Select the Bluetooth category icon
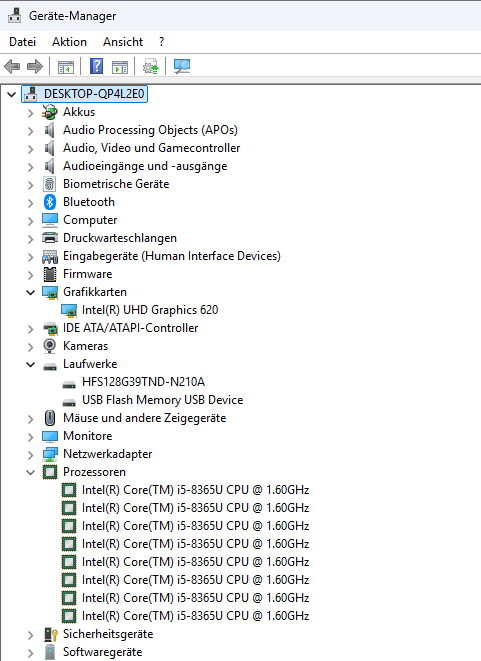481x661 pixels. tap(50, 202)
